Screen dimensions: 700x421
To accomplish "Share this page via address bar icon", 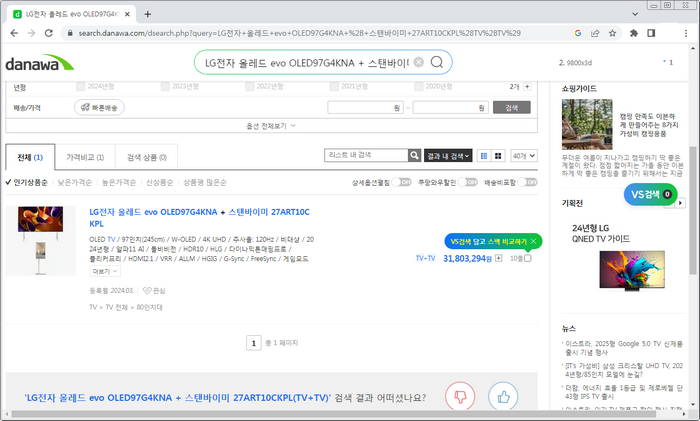I will point(595,33).
